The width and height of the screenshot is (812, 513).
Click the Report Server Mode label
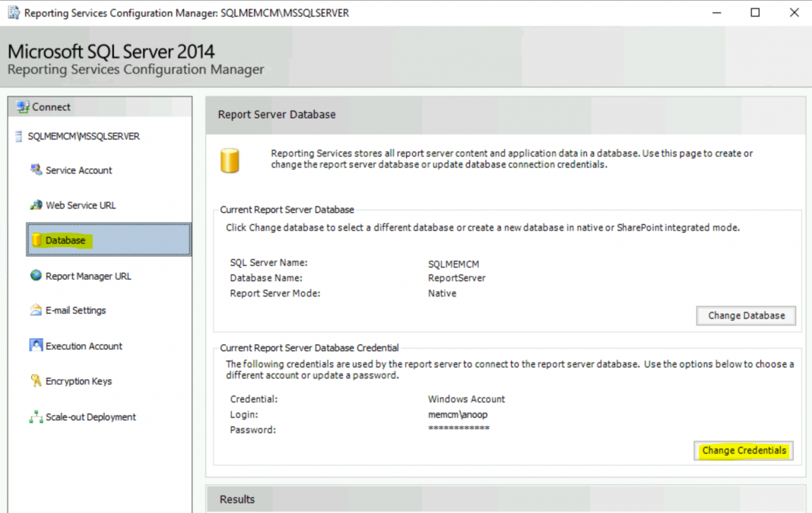pyautogui.click(x=275, y=293)
